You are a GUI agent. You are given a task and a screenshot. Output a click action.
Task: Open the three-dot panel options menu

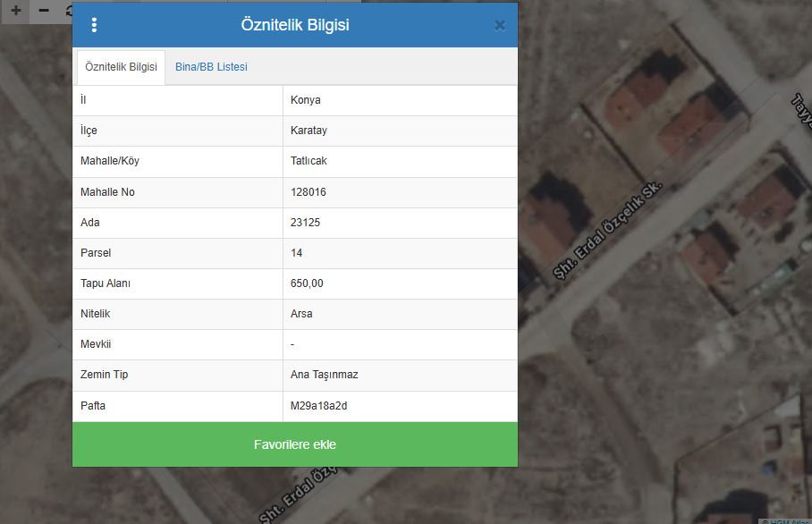pyautogui.click(x=94, y=25)
